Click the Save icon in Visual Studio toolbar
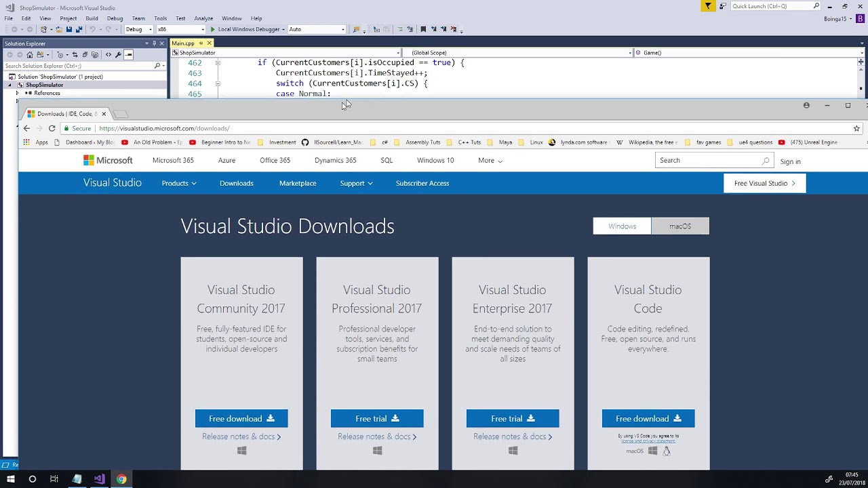The height and width of the screenshot is (488, 868). click(x=69, y=29)
